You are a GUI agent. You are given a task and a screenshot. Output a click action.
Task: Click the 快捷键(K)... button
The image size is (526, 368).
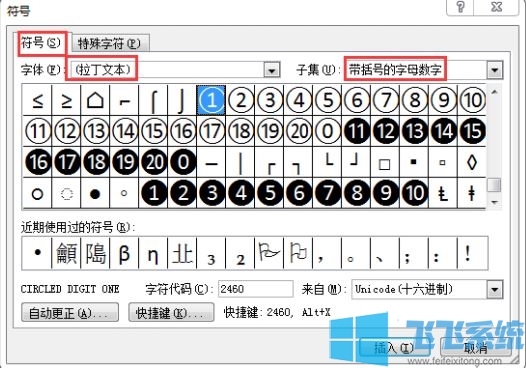click(171, 313)
